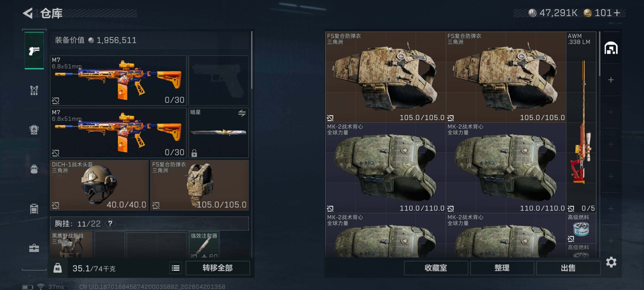Open the warehouse settings gear icon

pos(611,262)
